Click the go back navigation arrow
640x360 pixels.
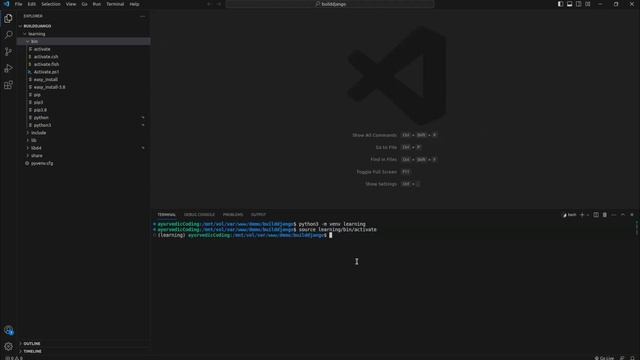[209, 4]
